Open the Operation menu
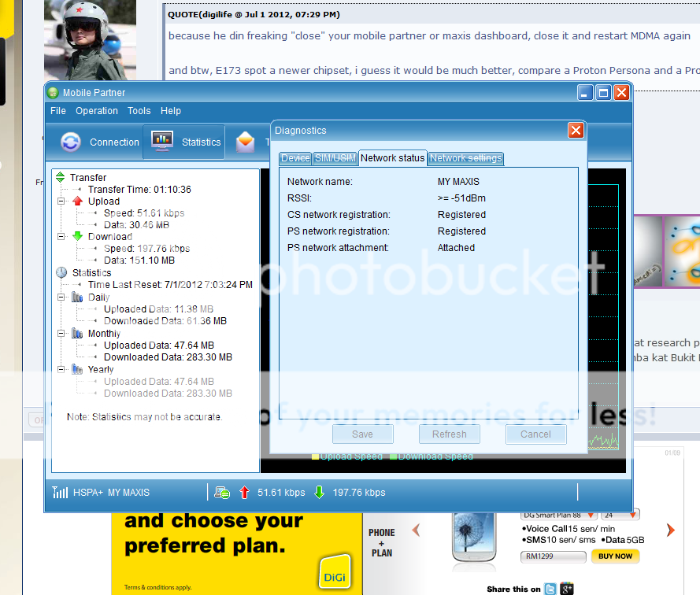700x595 pixels. click(x=97, y=111)
